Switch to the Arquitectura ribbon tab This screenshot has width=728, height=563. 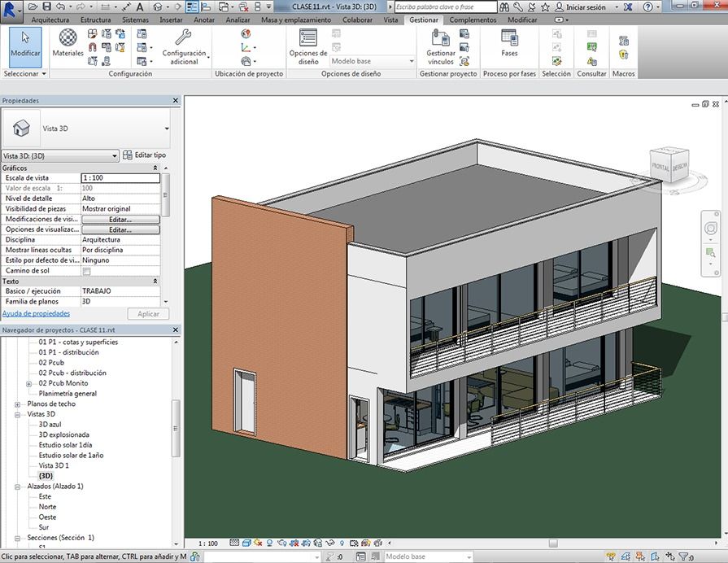click(50, 19)
